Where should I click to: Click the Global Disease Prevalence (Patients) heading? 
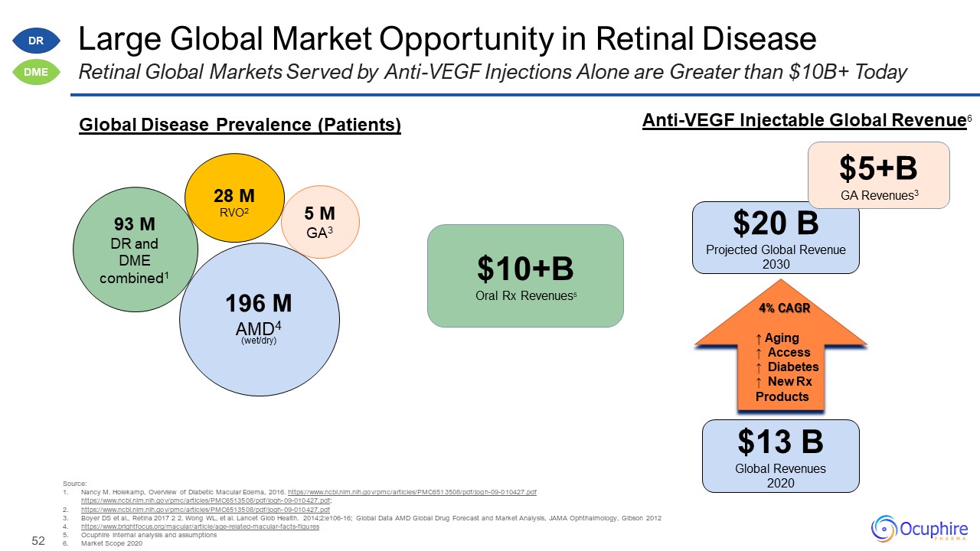240,125
